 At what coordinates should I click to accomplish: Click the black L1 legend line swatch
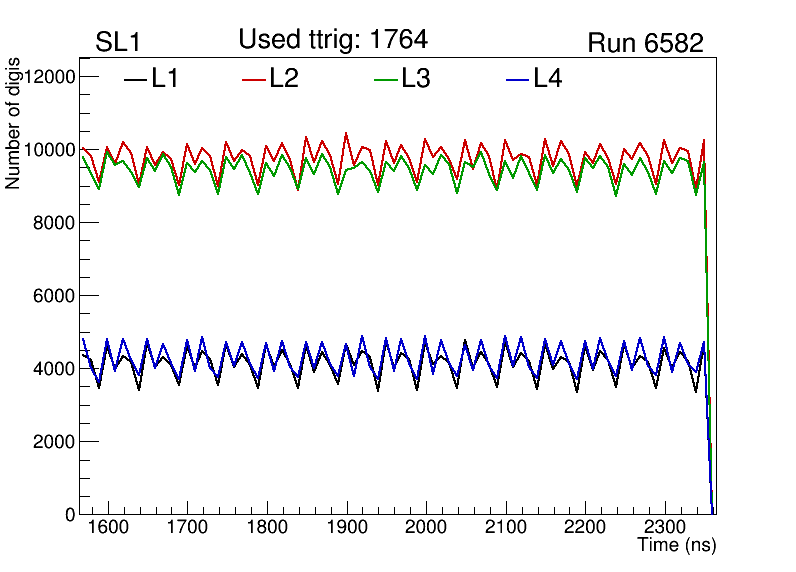click(x=135, y=79)
